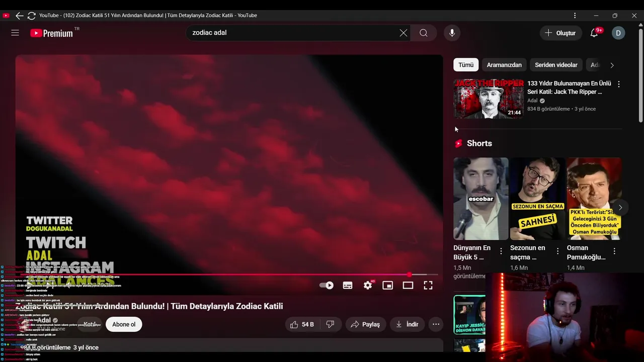The image size is (644, 362).
Task: Open the D account avatar menu
Action: [x=618, y=33]
